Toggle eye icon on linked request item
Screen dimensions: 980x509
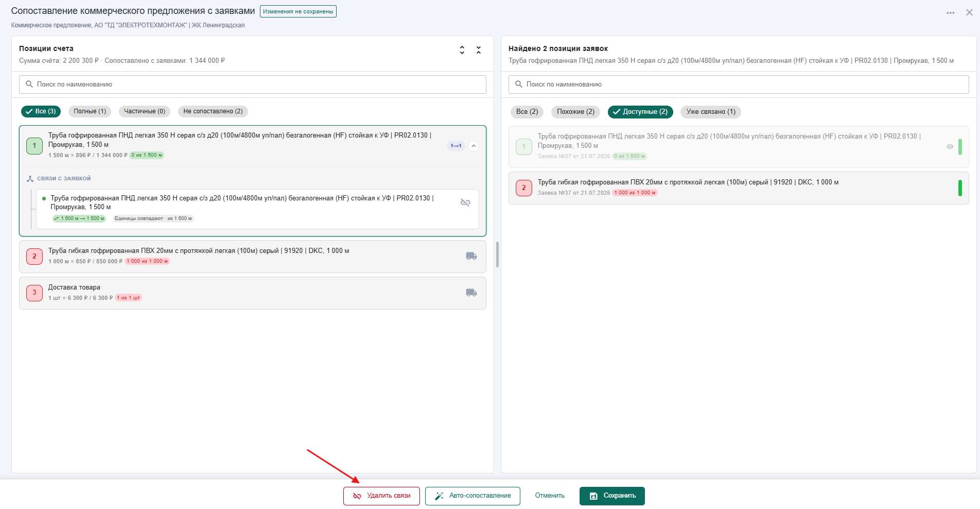click(x=950, y=147)
